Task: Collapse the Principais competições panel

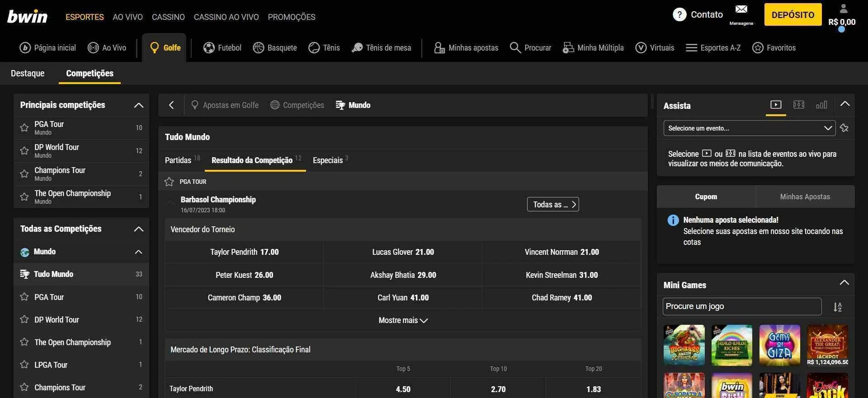Action: pyautogui.click(x=138, y=105)
